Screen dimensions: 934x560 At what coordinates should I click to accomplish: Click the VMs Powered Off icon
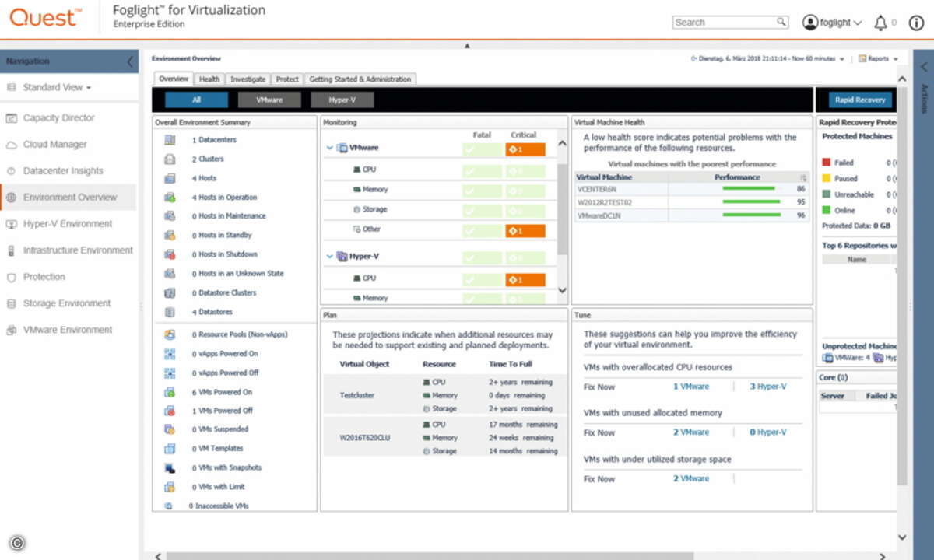(x=170, y=411)
